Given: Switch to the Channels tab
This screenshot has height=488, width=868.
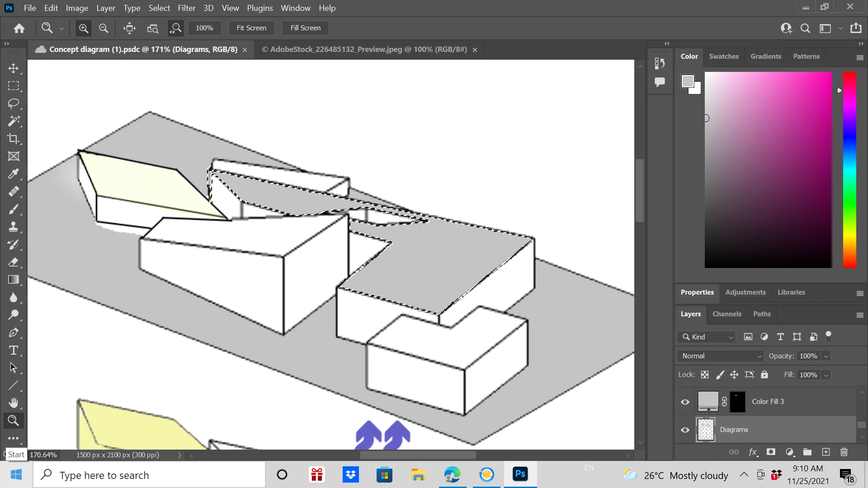Looking at the screenshot, I should 726,314.
